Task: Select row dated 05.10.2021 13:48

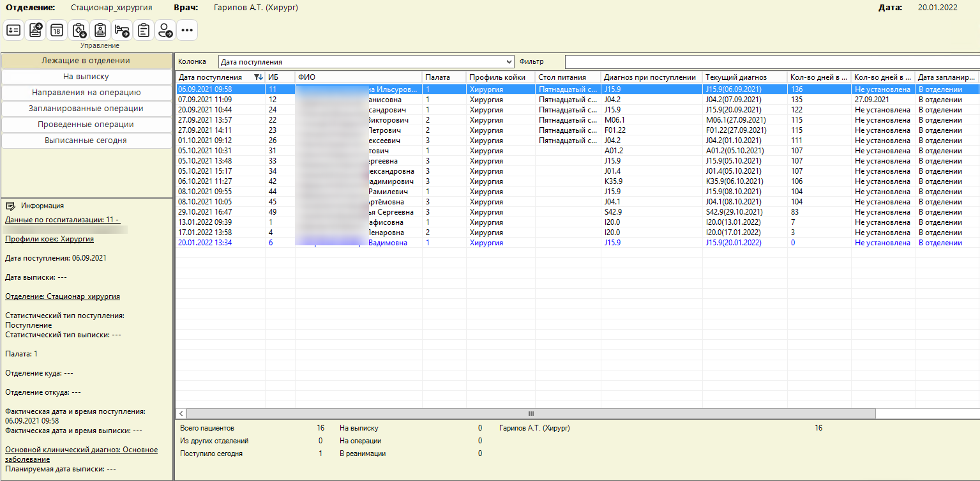Action: coord(578,161)
